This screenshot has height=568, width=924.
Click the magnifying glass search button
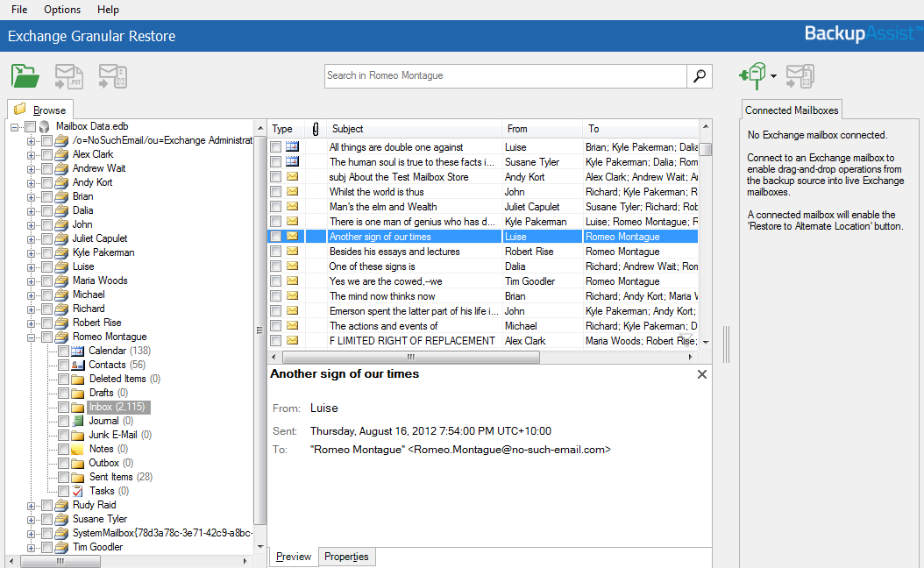point(700,76)
